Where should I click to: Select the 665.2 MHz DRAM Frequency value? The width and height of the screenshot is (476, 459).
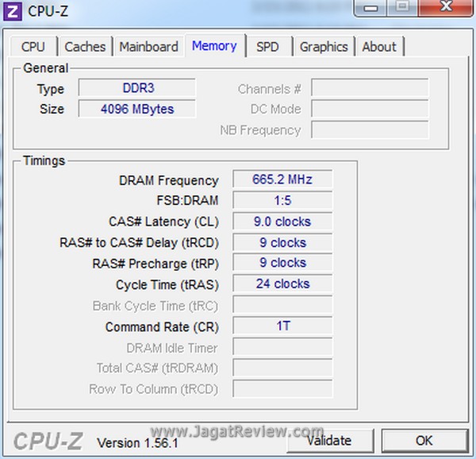point(282,179)
